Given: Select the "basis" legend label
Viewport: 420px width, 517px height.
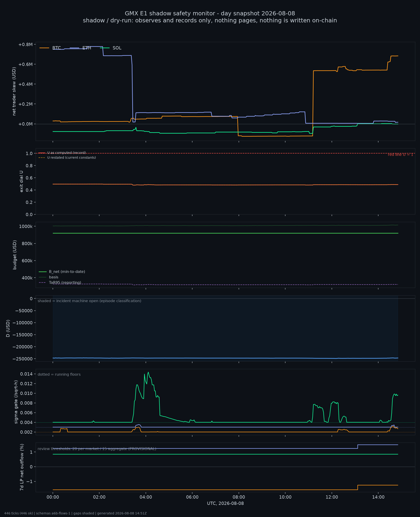Looking at the screenshot, I should tap(54, 277).
